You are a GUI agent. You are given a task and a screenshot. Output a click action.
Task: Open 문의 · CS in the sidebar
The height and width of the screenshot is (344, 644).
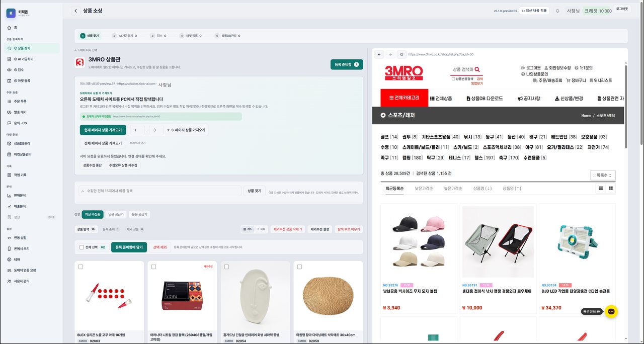tap(31, 123)
